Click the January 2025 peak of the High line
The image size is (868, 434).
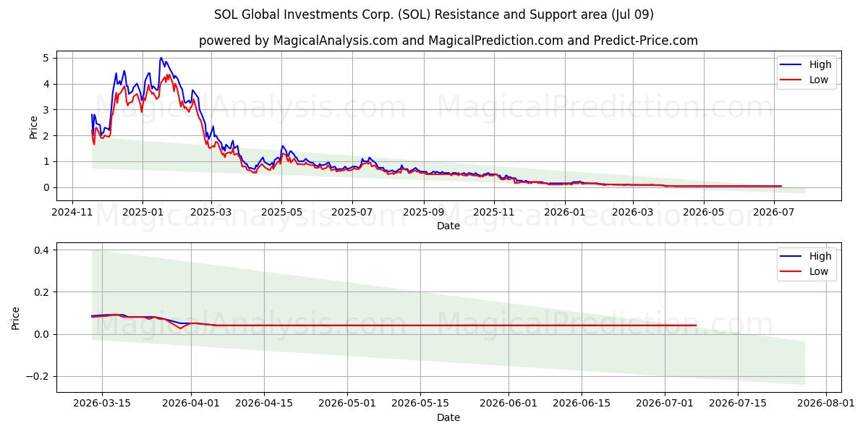(161, 58)
